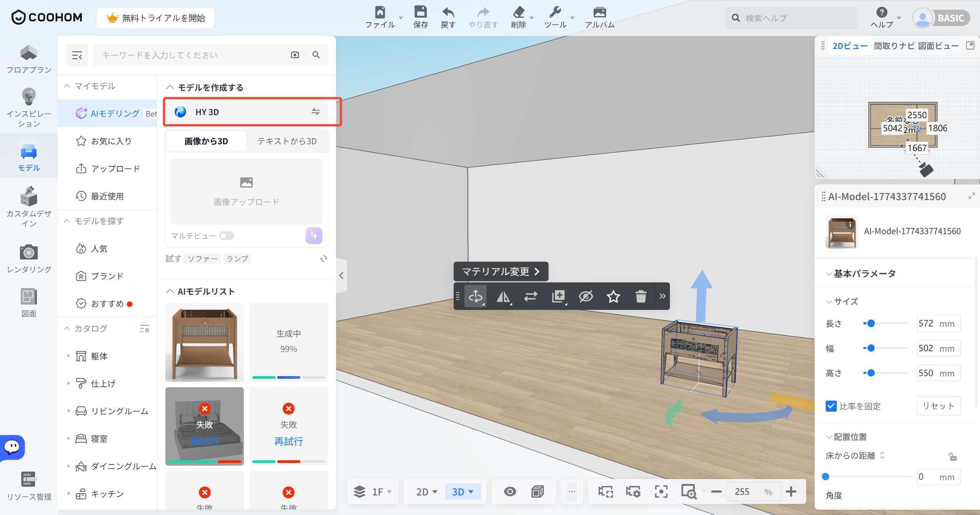This screenshot has width=980, height=515.
Task: Click 再試行 on the failed bed model
Action: [204, 442]
